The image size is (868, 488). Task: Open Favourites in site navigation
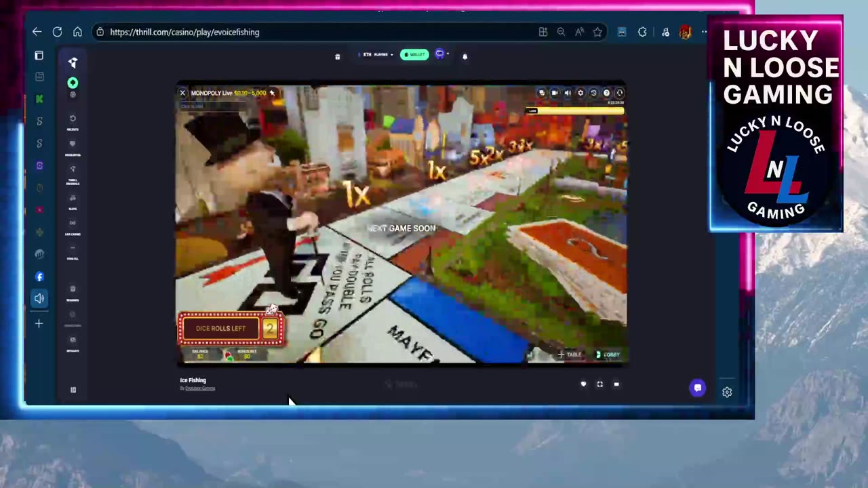click(x=73, y=148)
